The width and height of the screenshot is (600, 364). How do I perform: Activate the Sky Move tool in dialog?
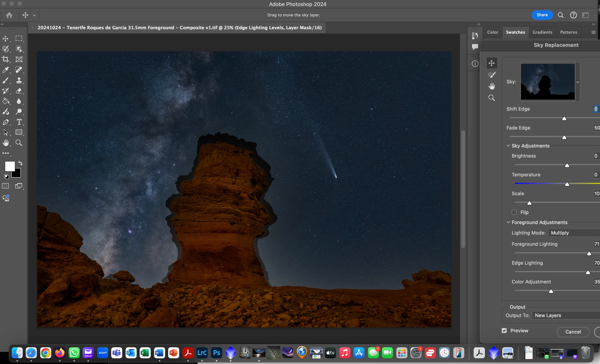pyautogui.click(x=491, y=63)
